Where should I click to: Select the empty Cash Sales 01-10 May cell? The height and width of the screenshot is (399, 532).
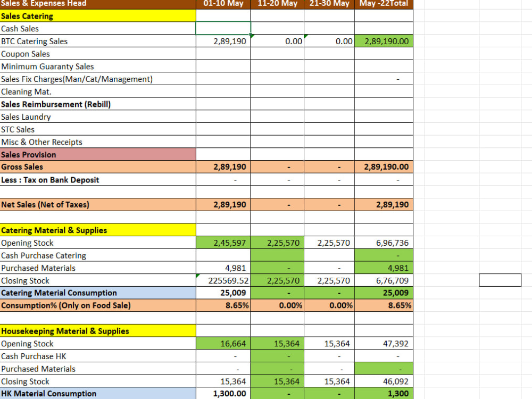(x=223, y=28)
